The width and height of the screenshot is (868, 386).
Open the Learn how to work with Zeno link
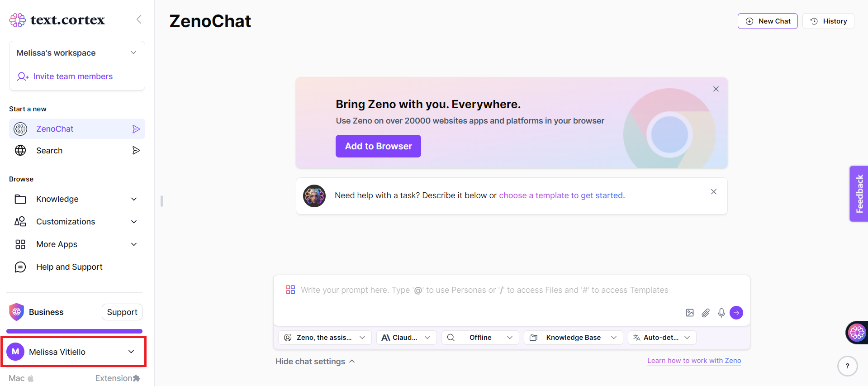click(x=694, y=360)
